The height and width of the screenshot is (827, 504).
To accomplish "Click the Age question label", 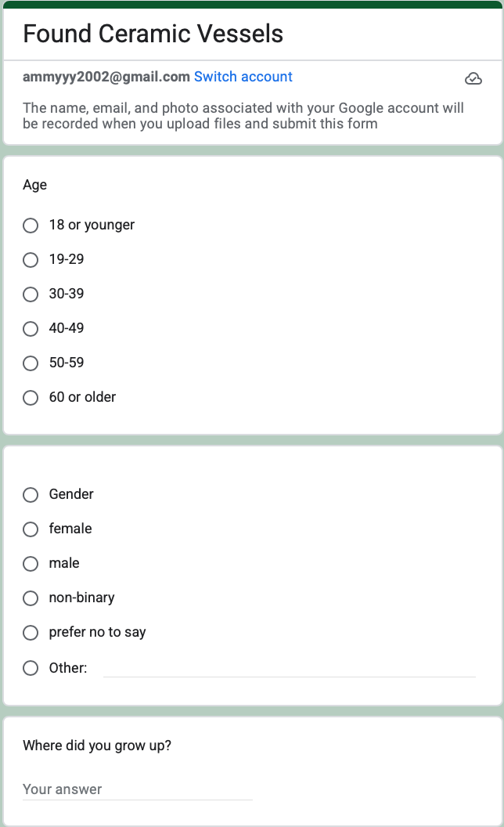I will point(34,185).
